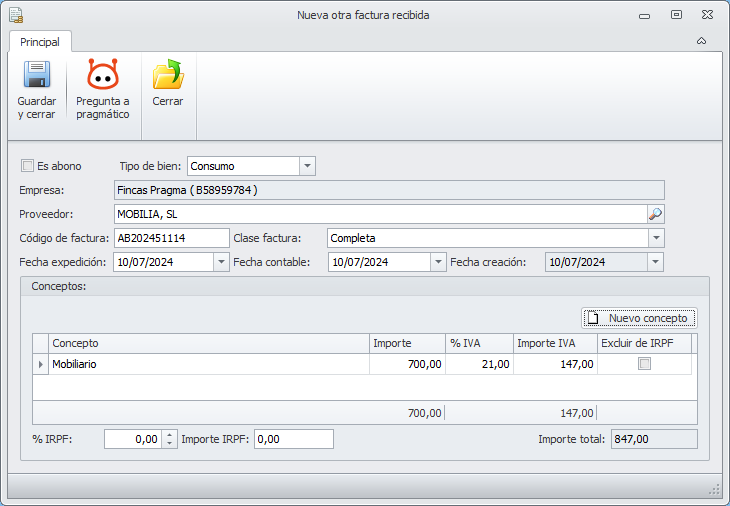
Task: Click the resize grip at the window corner
Action: (x=714, y=489)
